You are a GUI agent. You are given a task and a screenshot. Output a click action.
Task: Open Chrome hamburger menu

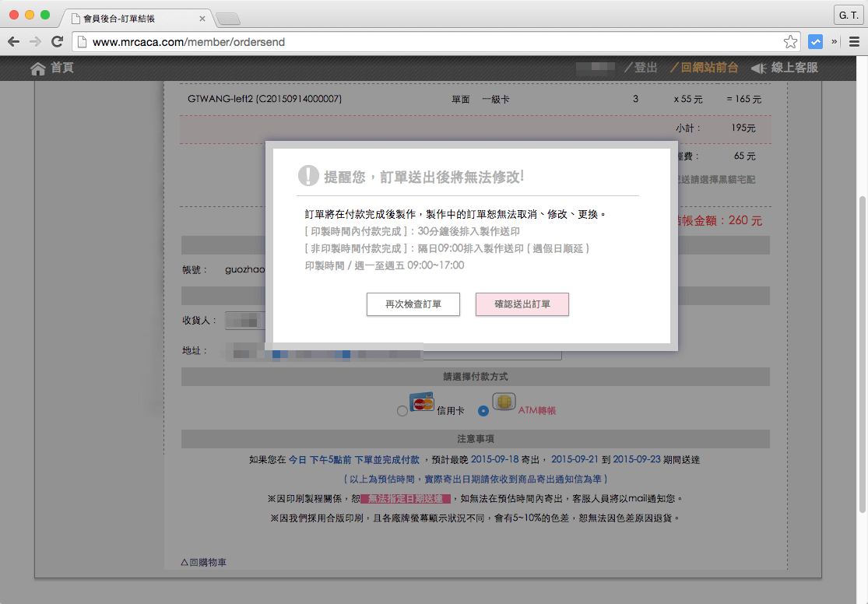click(x=854, y=42)
